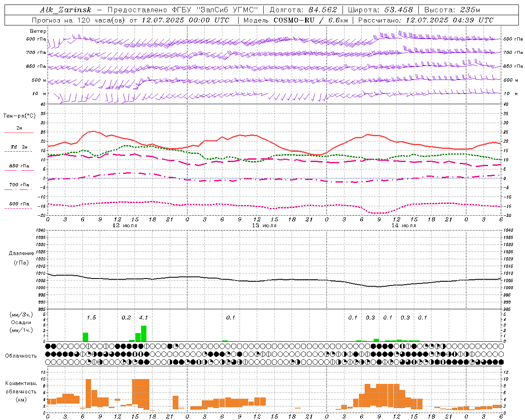Click 'Рассчитано: 12.07.2025 04:39 UTC' timestamp
This screenshot has width=525, height=420.
(426, 20)
